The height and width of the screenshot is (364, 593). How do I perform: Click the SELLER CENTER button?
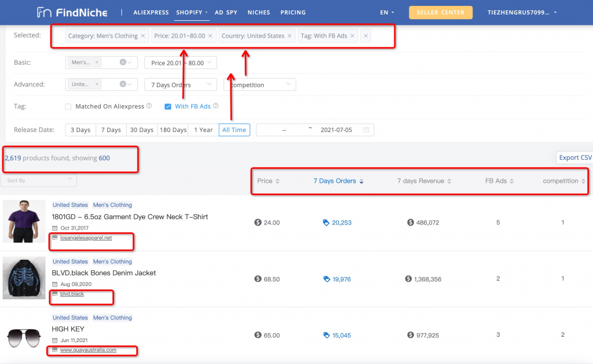[x=441, y=13]
